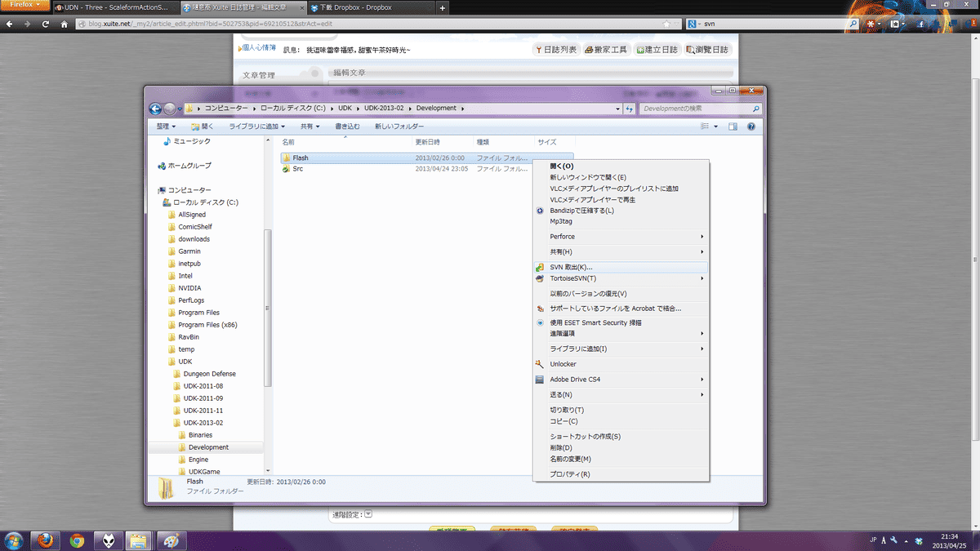Click the TortoiseSVN turtle icon

point(539,278)
